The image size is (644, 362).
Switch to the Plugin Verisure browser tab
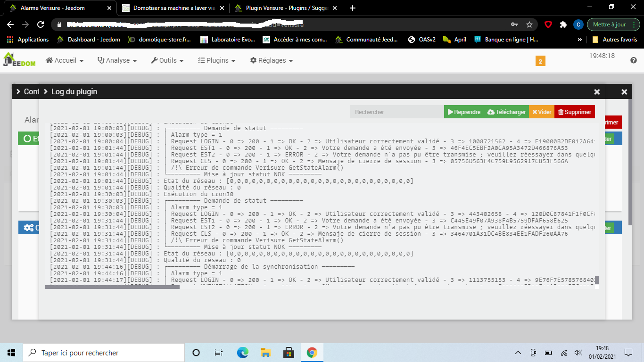(x=286, y=8)
